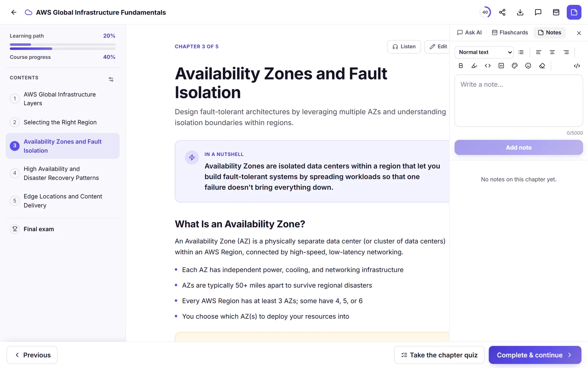The width and height of the screenshot is (588, 368).
Task: Toggle HTML source view
Action: 577,66
